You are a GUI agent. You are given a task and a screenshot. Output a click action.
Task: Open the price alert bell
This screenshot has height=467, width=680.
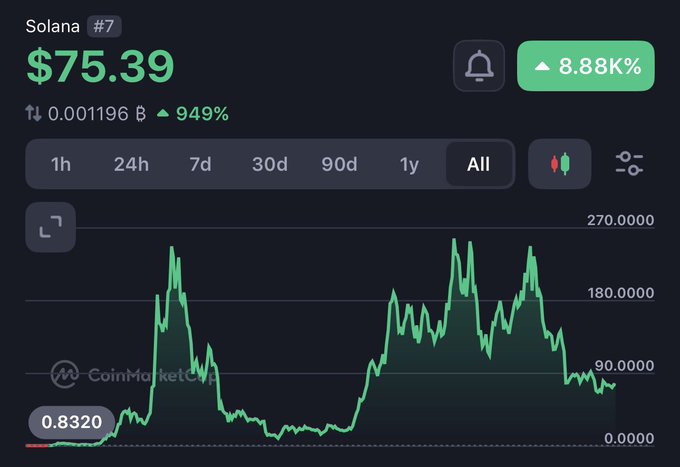(479, 66)
